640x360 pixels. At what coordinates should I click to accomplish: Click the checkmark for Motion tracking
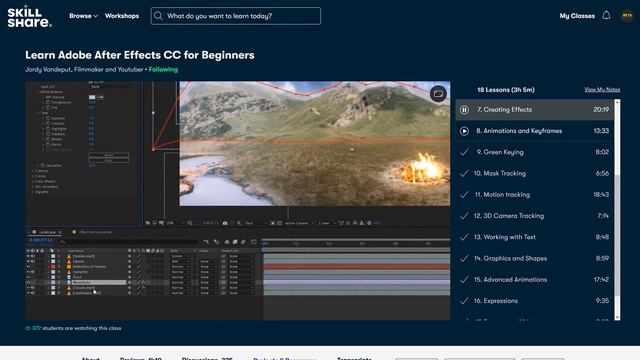click(x=464, y=194)
